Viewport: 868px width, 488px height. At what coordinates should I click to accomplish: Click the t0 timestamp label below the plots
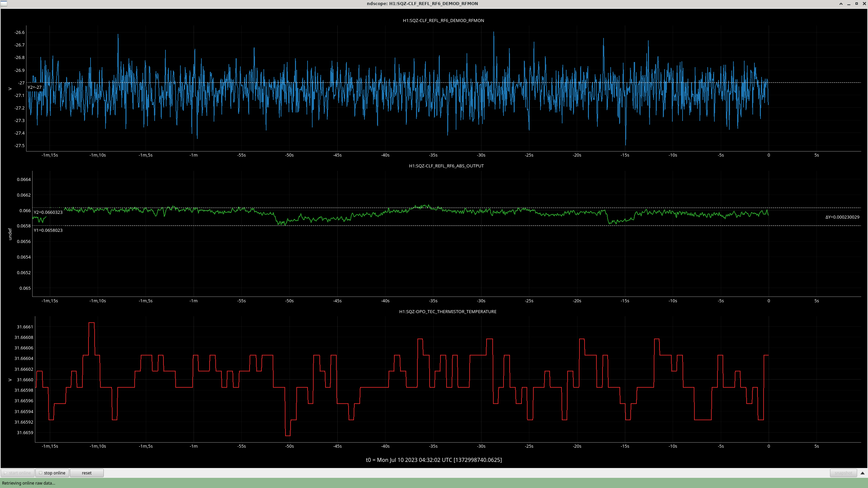tap(434, 460)
